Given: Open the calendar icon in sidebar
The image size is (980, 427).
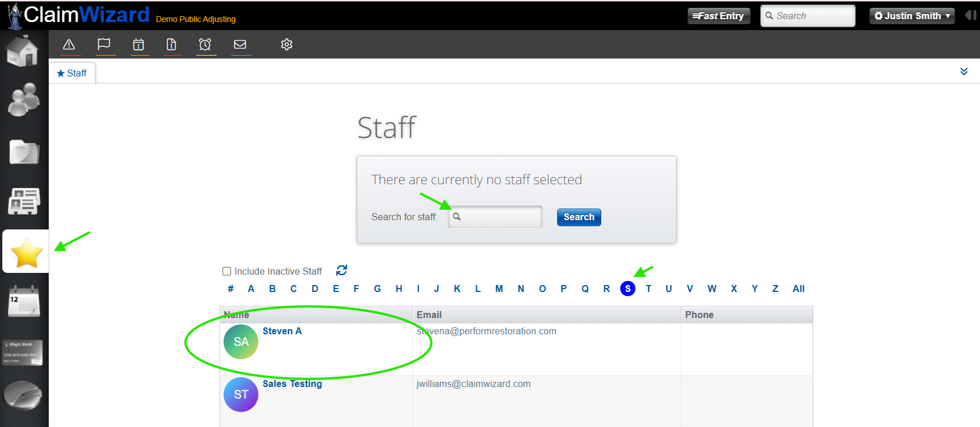Looking at the screenshot, I should point(24,301).
